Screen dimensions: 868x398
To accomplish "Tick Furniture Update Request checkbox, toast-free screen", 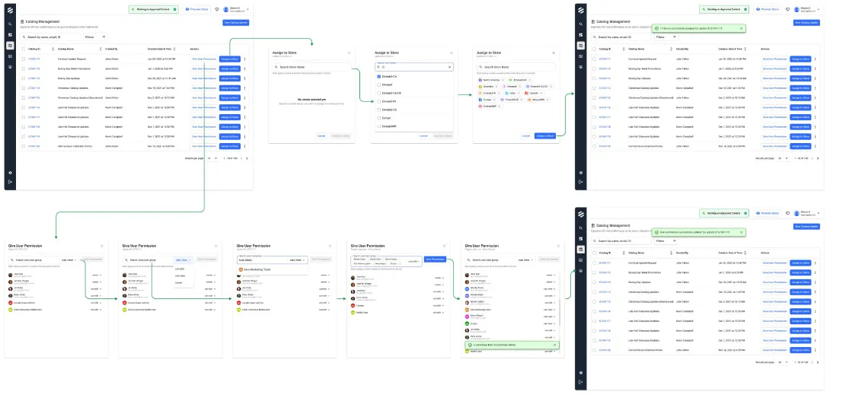I will click(x=24, y=59).
